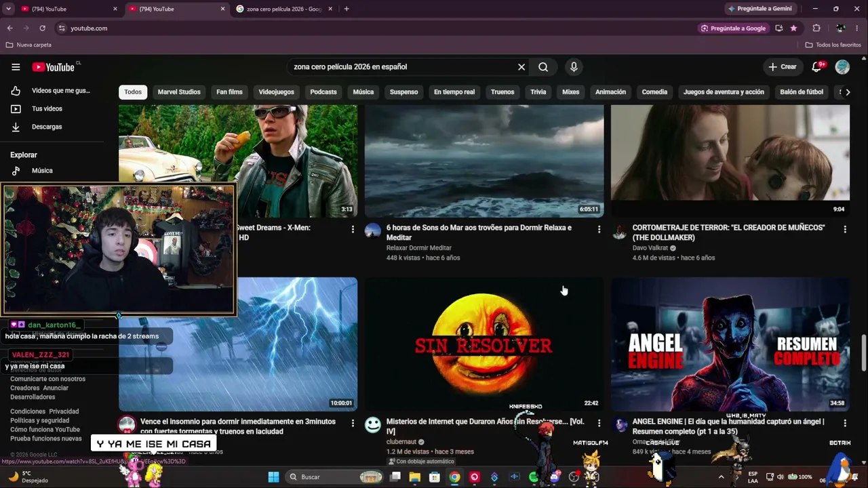Open Cómo funciona YouTube link
Viewport: 868px width, 488px height.
pos(45,430)
